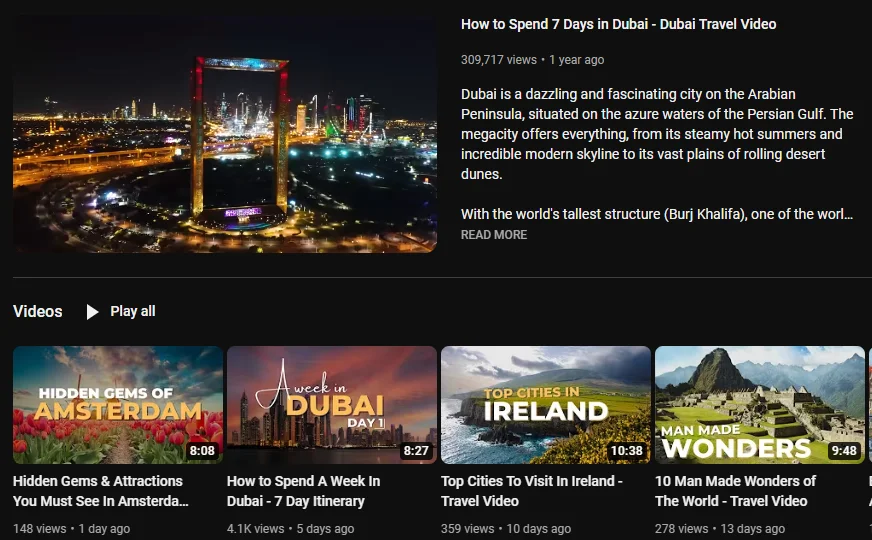Click the 9:48 duration badge
Image resolution: width=872 pixels, height=540 pixels.
tap(844, 450)
